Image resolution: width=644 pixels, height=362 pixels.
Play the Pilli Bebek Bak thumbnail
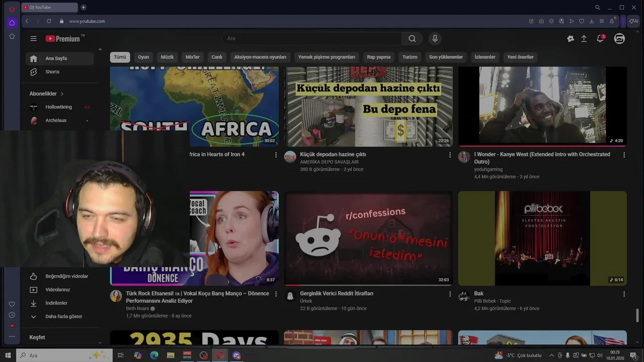click(542, 238)
